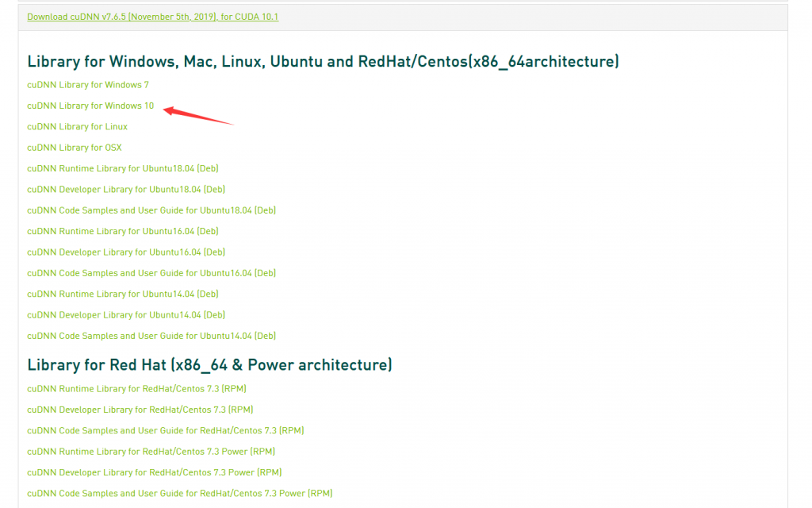This screenshot has height=508, width=812.
Task: Click cuDNN Developer Library for RedHat/Centos 7.3 Power
Action: (155, 472)
